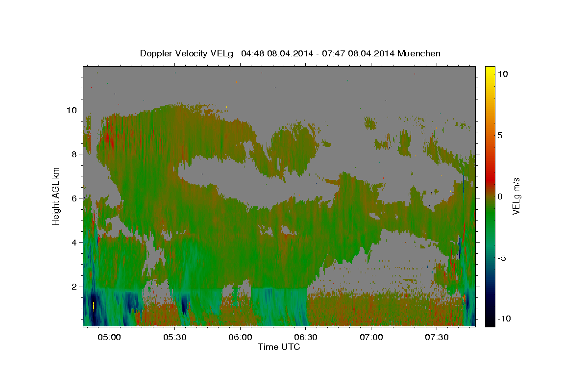The width and height of the screenshot is (588, 392).
Task: Click the 06:00 time tick label
Action: coord(240,337)
